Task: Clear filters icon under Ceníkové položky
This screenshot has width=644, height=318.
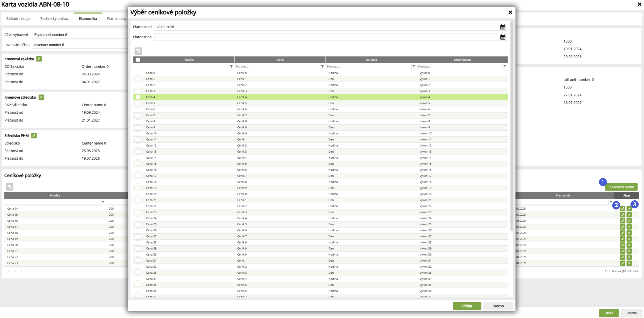Action: tap(10, 187)
